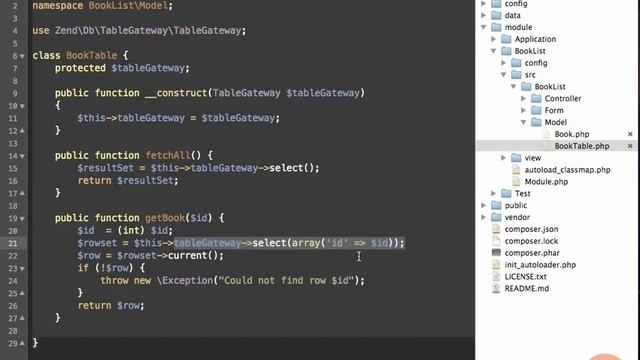Fold the getBook function at line 19
The image size is (640, 360).
[x=22, y=218]
